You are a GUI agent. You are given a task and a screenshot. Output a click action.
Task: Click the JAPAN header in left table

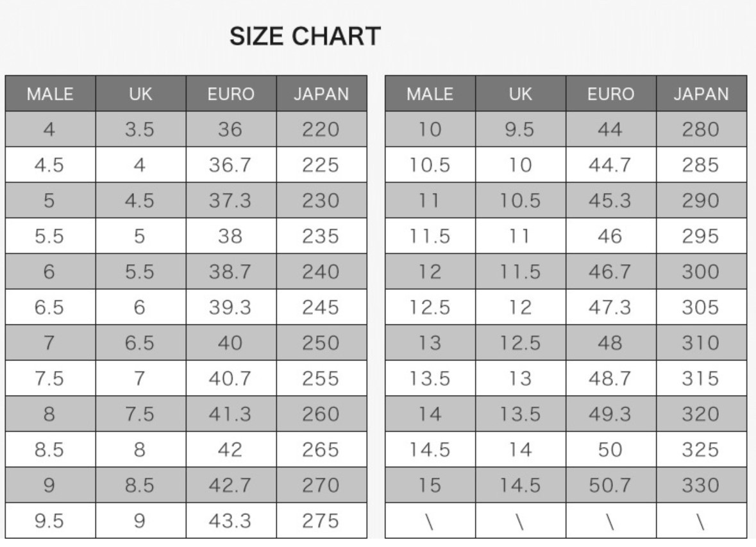click(321, 94)
